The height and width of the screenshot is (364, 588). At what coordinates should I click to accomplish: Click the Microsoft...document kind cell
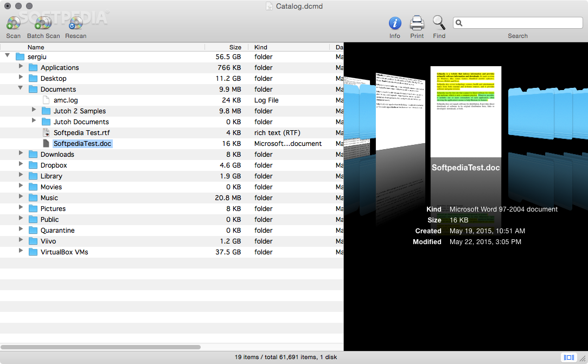[x=288, y=144]
